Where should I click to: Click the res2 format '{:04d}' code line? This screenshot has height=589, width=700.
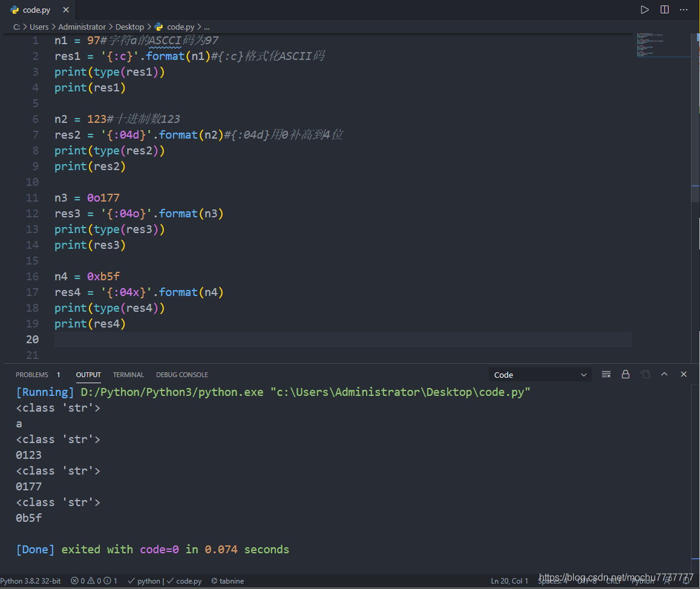(198, 135)
